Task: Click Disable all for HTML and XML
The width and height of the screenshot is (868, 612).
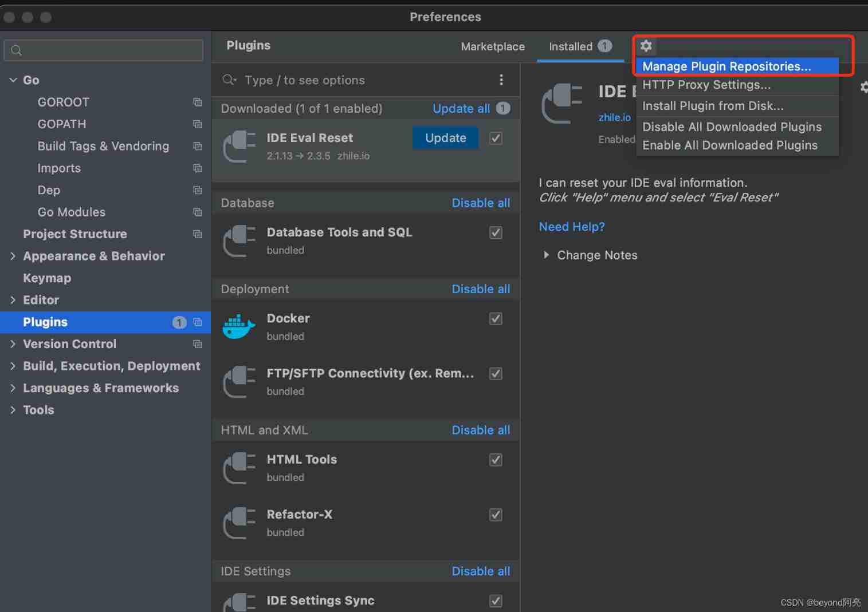Action: (x=481, y=430)
